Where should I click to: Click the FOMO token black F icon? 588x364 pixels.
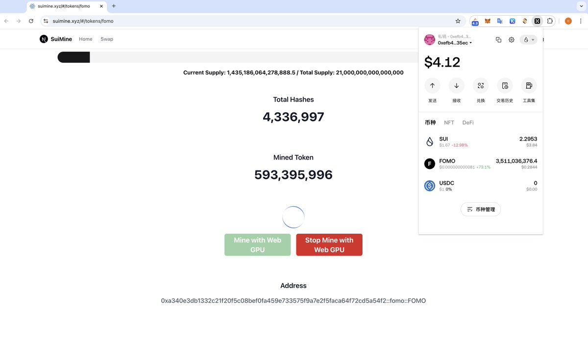430,164
